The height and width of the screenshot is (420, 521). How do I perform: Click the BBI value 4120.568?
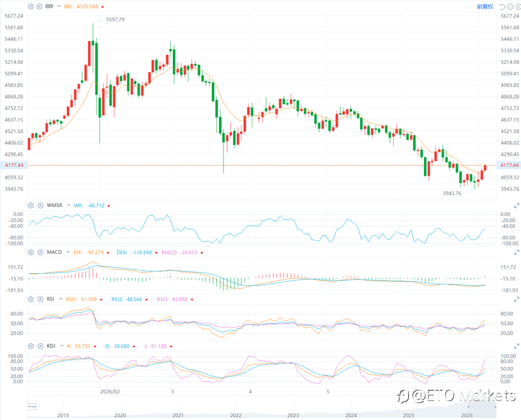(x=87, y=6)
